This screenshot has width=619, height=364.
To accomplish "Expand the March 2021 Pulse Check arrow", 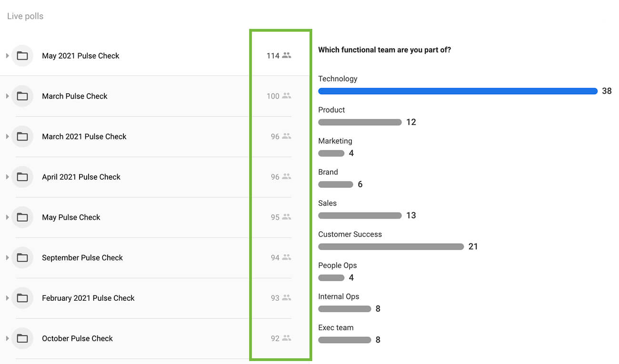I will pyautogui.click(x=7, y=137).
